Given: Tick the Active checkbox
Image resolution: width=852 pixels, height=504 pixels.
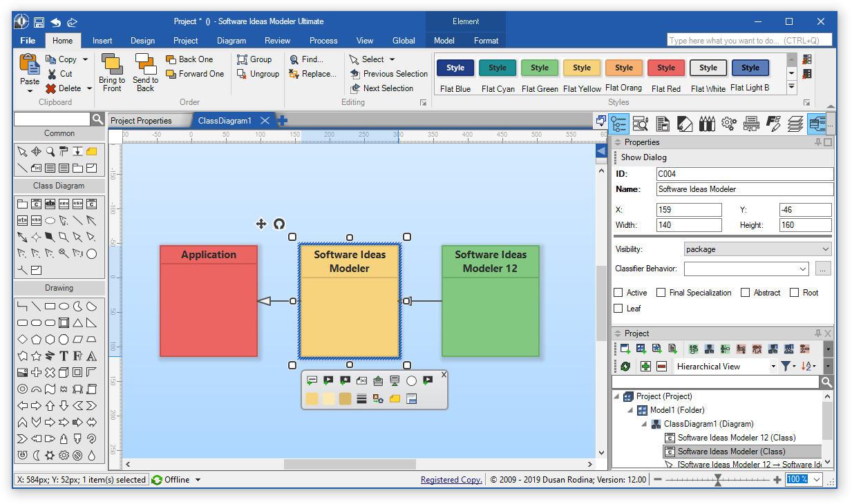Looking at the screenshot, I should tap(618, 293).
